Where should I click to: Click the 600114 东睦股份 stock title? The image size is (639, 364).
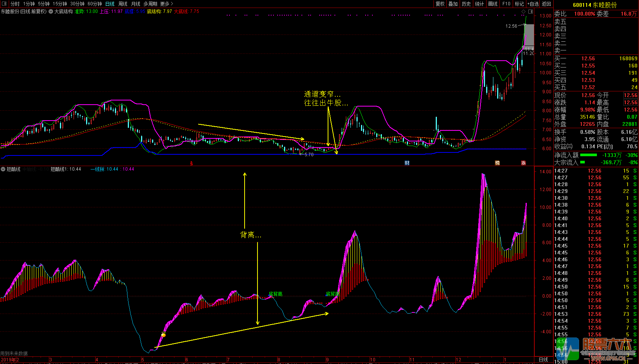pyautogui.click(x=595, y=5)
